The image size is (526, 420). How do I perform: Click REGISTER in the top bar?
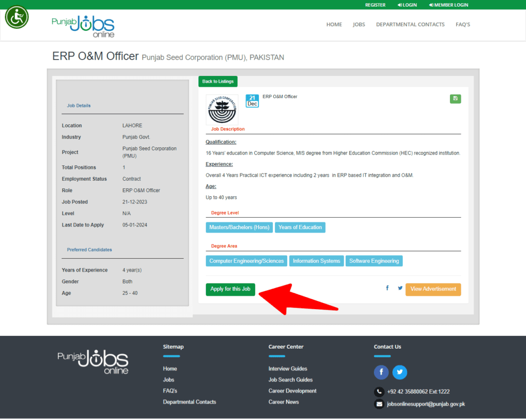375,5
